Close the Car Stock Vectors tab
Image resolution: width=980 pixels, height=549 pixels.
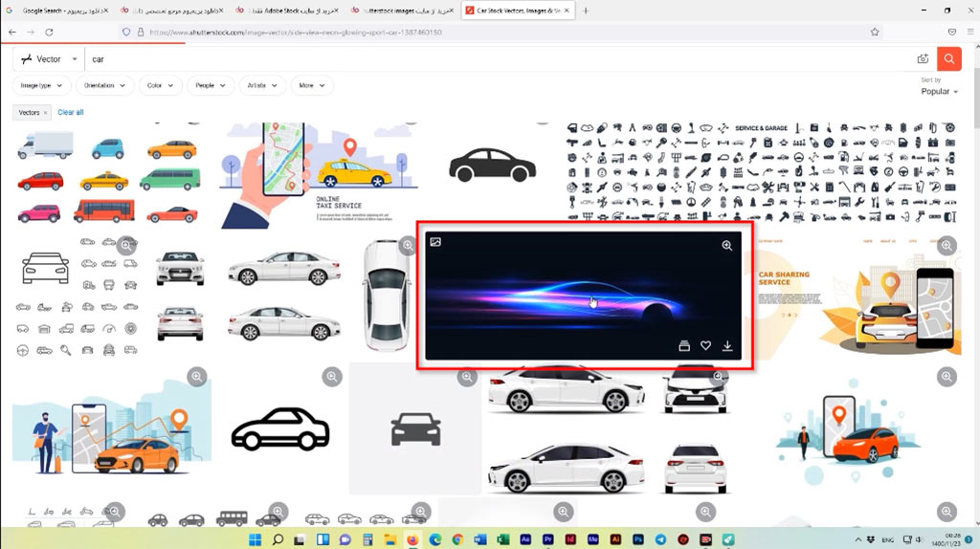click(567, 11)
